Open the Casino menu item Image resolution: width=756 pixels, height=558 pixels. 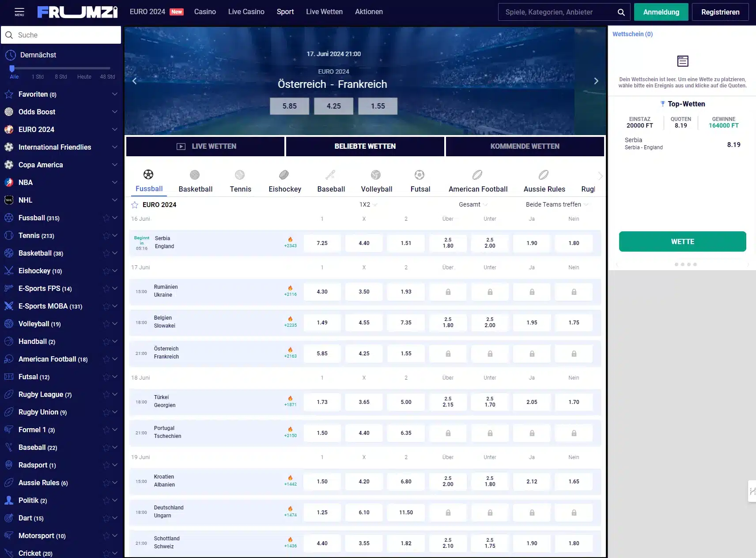205,12
